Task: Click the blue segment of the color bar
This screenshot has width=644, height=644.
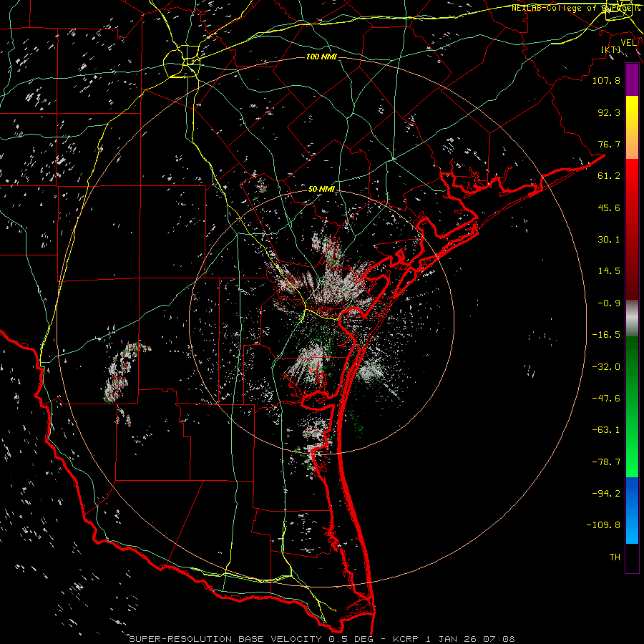Action: click(x=632, y=510)
